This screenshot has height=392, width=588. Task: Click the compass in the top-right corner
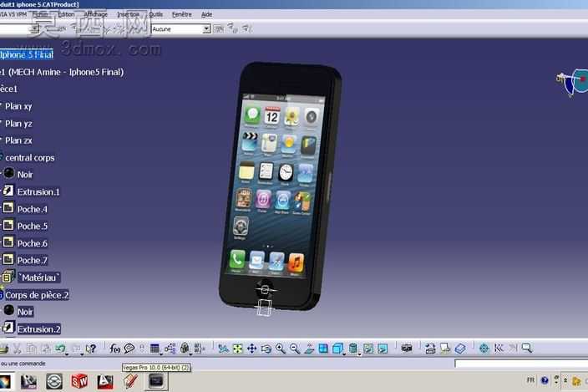pos(573,81)
